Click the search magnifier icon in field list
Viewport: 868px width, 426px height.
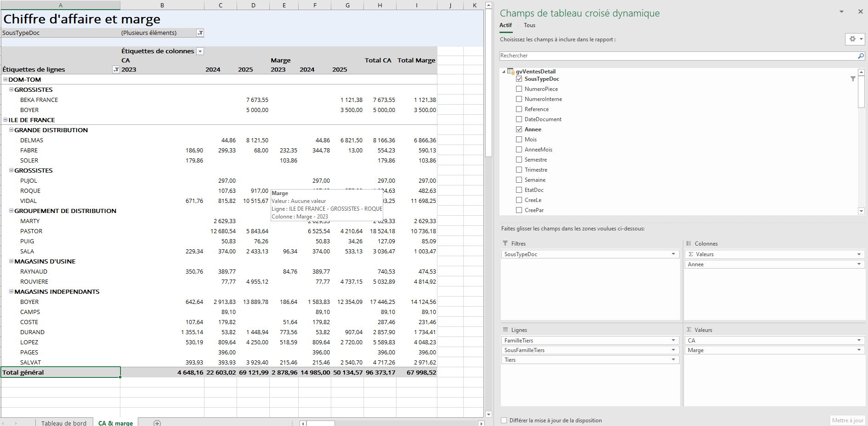(x=861, y=56)
